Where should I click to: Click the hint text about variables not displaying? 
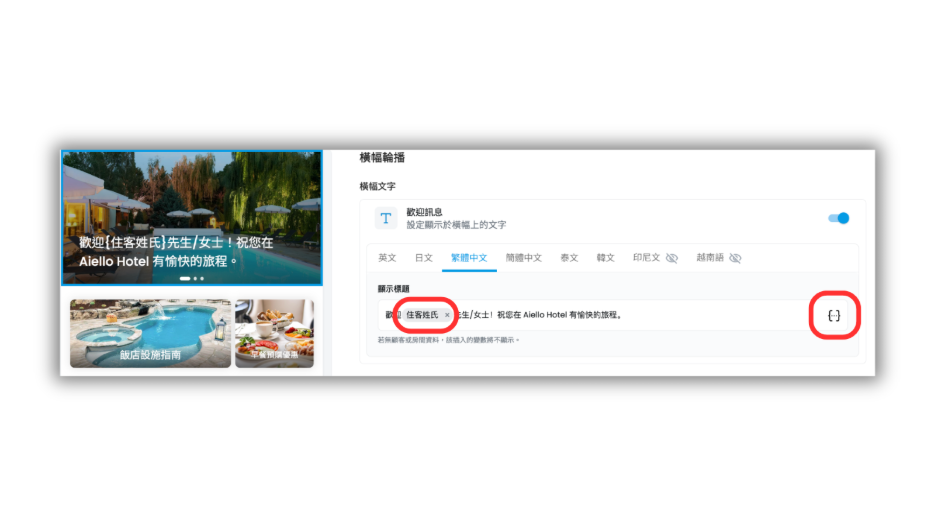[448, 340]
